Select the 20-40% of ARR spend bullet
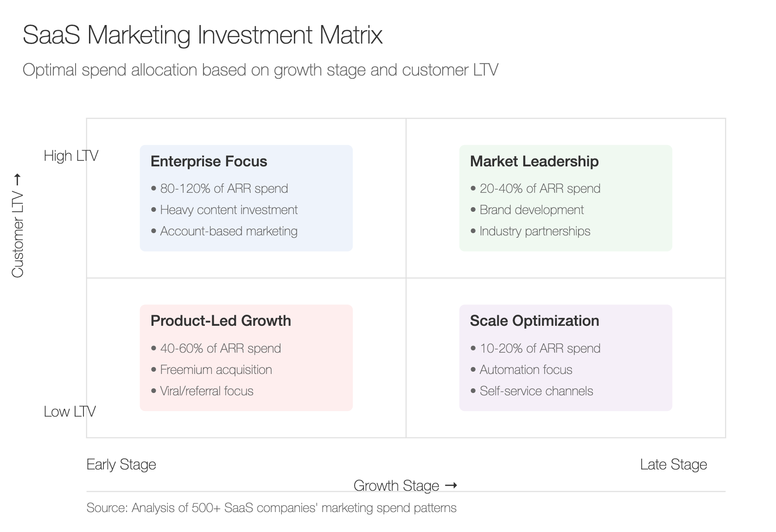This screenshot has width=776, height=532. 535,189
